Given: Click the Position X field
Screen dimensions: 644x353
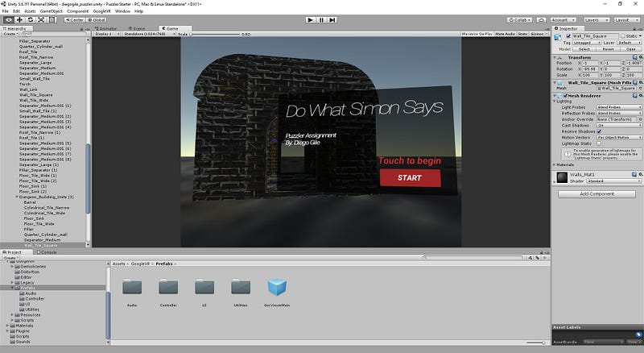Looking at the screenshot, I should coord(590,63).
